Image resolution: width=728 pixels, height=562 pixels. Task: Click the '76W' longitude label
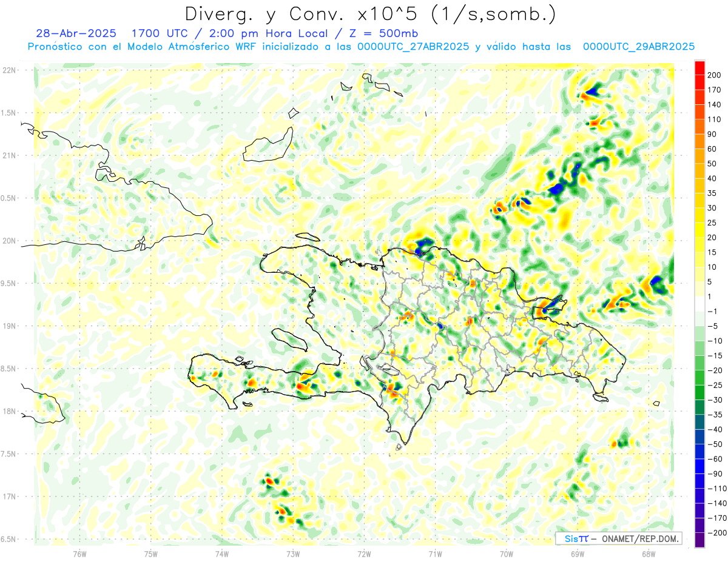pos(79,554)
